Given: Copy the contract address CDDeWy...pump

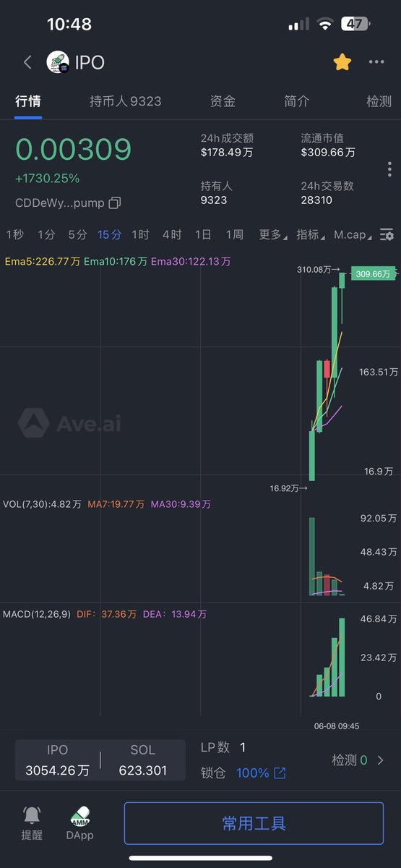Looking at the screenshot, I should point(114,203).
